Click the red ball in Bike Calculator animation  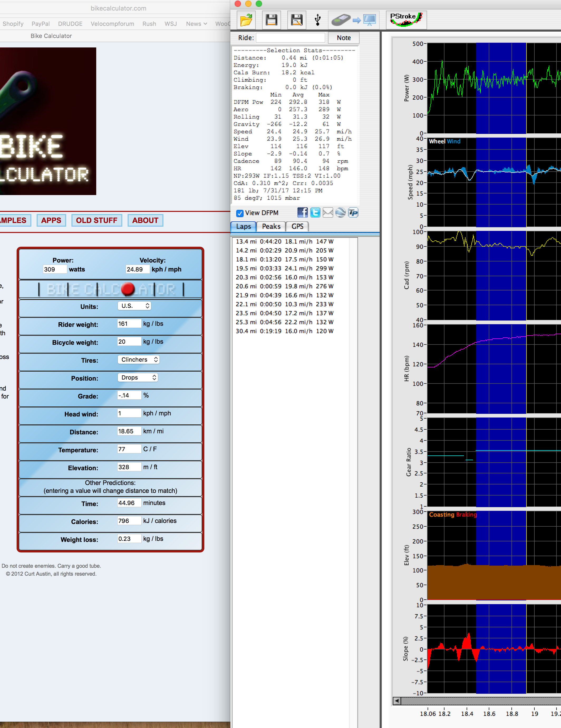[x=128, y=289]
